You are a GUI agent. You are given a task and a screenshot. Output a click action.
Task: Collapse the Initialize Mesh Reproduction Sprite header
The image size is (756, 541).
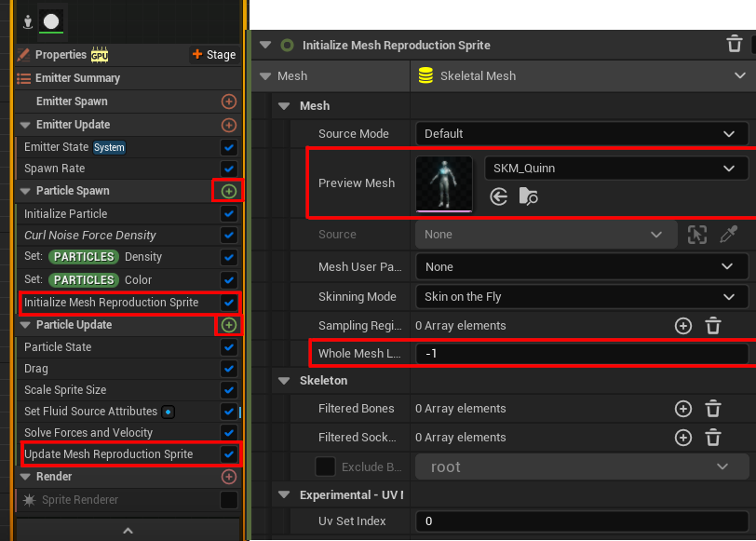point(265,45)
